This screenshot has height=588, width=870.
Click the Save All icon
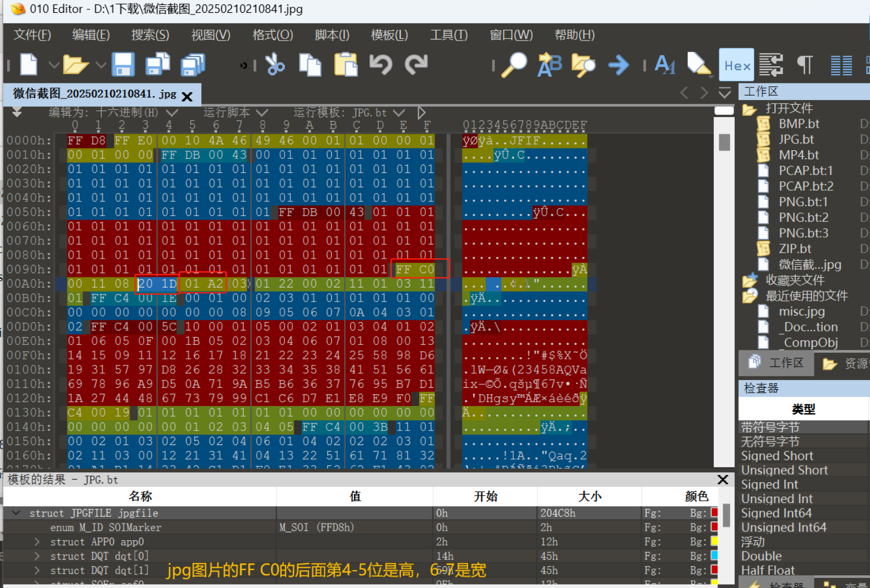193,65
